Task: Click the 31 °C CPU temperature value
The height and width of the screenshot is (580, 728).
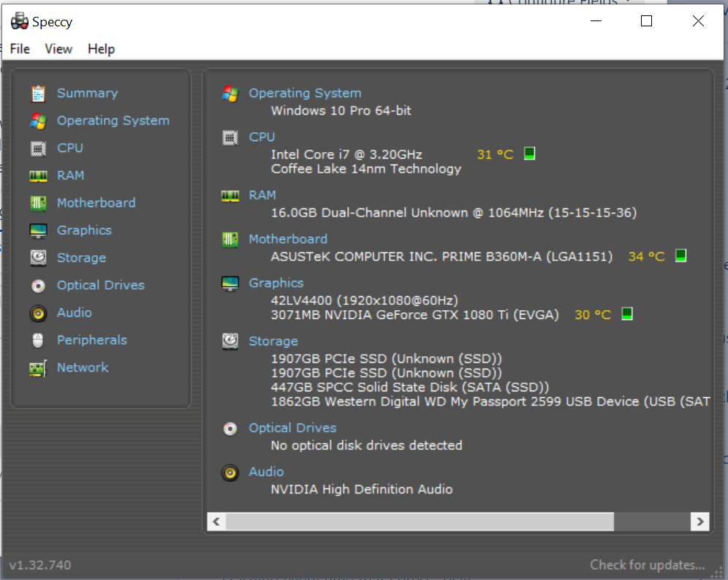Action: (495, 155)
